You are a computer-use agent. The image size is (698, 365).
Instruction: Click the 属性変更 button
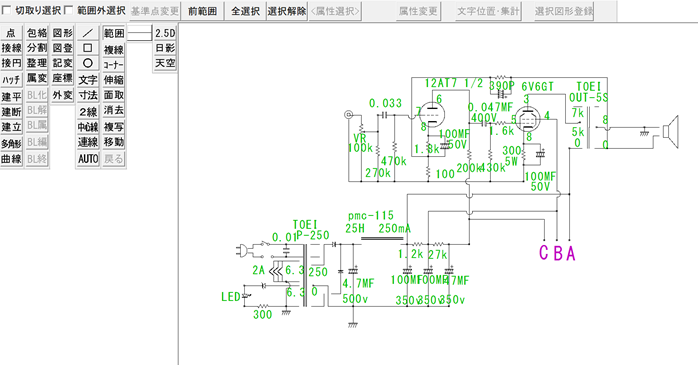(418, 11)
